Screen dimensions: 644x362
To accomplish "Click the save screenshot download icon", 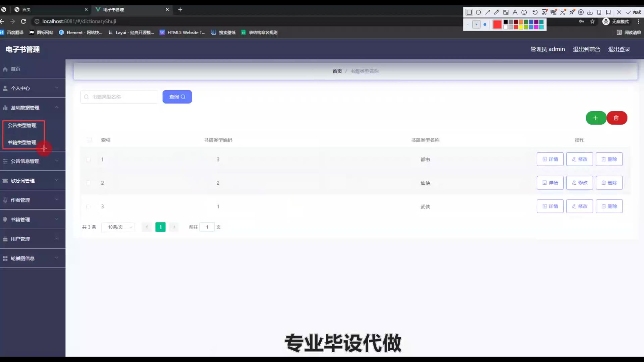I will tap(590, 12).
